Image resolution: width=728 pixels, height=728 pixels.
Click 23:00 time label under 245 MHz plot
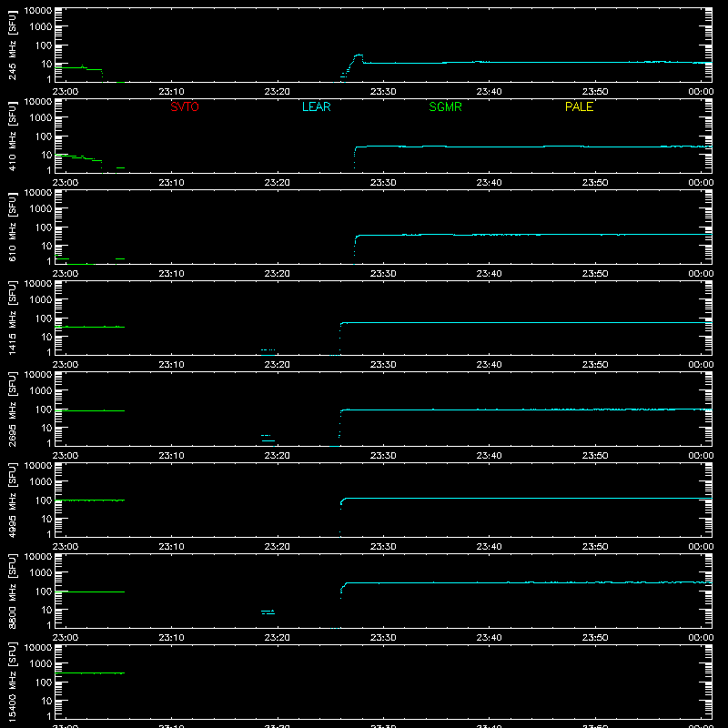(x=66, y=92)
